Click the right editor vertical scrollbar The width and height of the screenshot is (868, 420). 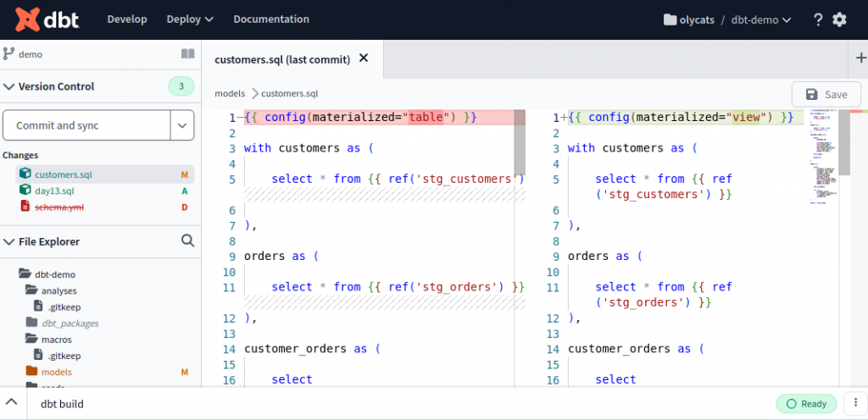844,142
